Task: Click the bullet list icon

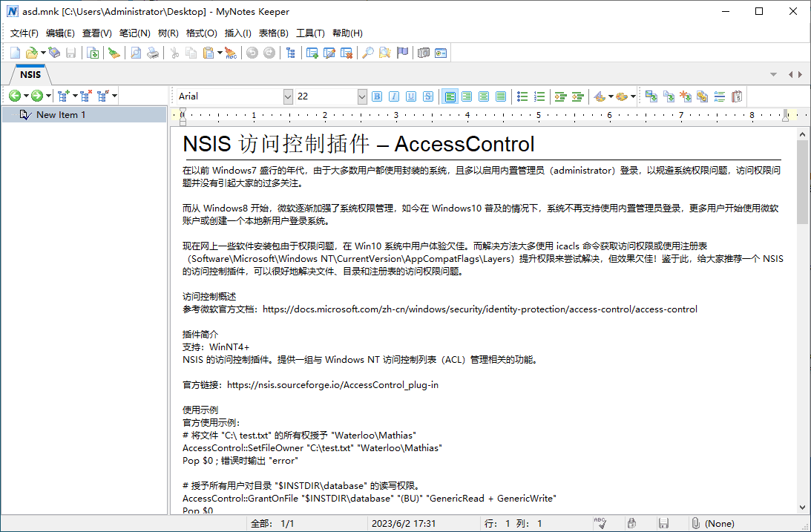Action: (522, 96)
